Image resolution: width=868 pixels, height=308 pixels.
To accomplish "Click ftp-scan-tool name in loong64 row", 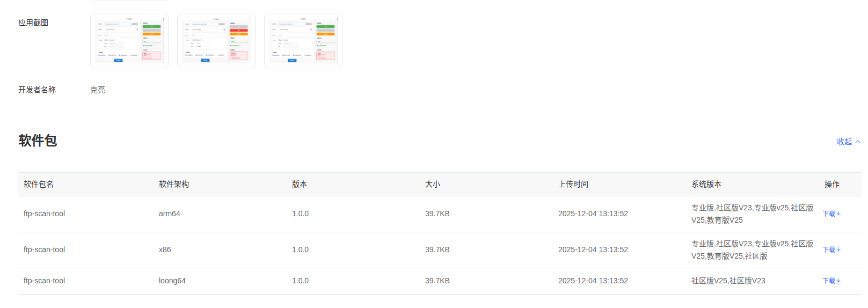I will 45,281.
